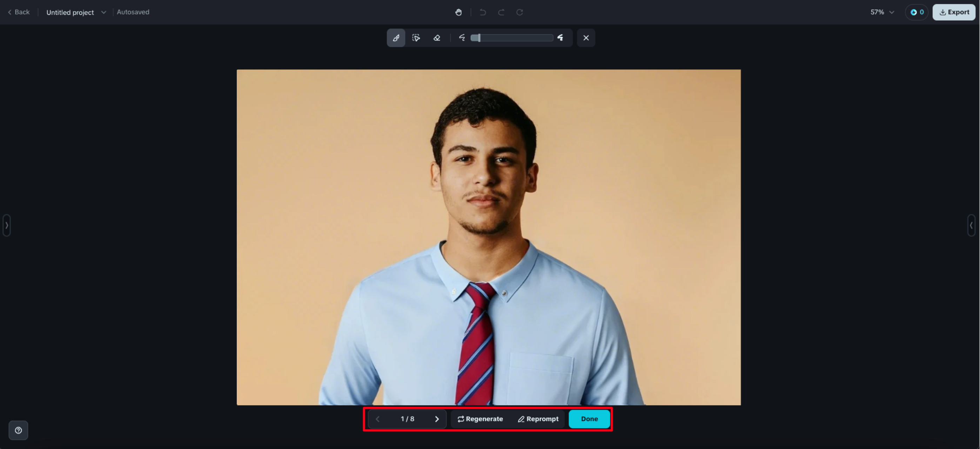Viewport: 980px width, 449px height.
Task: Click the reset circular arrow icon
Action: tap(519, 12)
